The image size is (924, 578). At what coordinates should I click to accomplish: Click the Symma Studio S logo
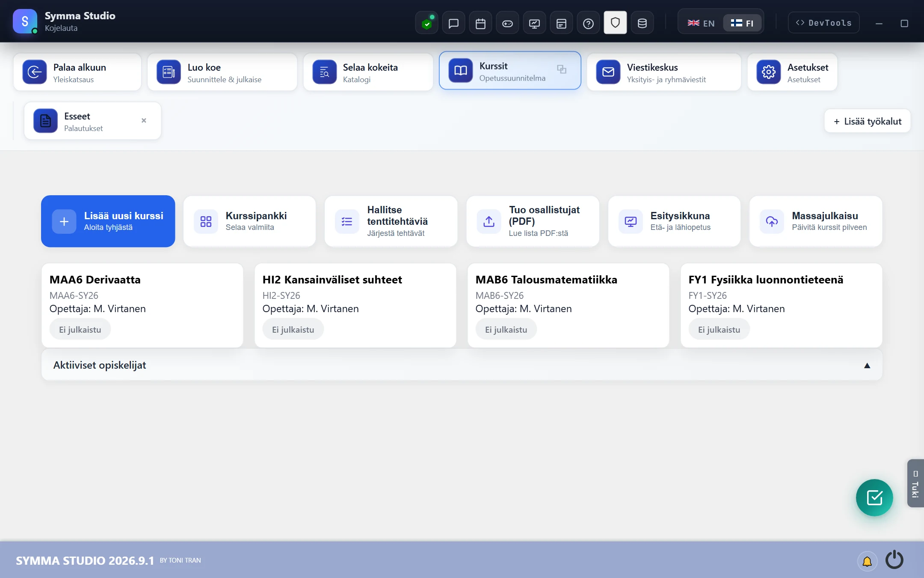(x=25, y=21)
